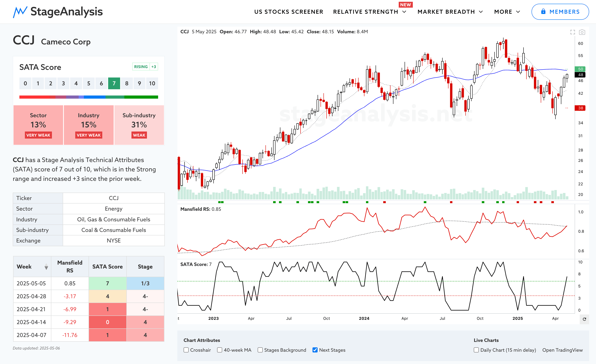Toggle the Stages Background checkbox
The image size is (596, 364).
tap(260, 350)
